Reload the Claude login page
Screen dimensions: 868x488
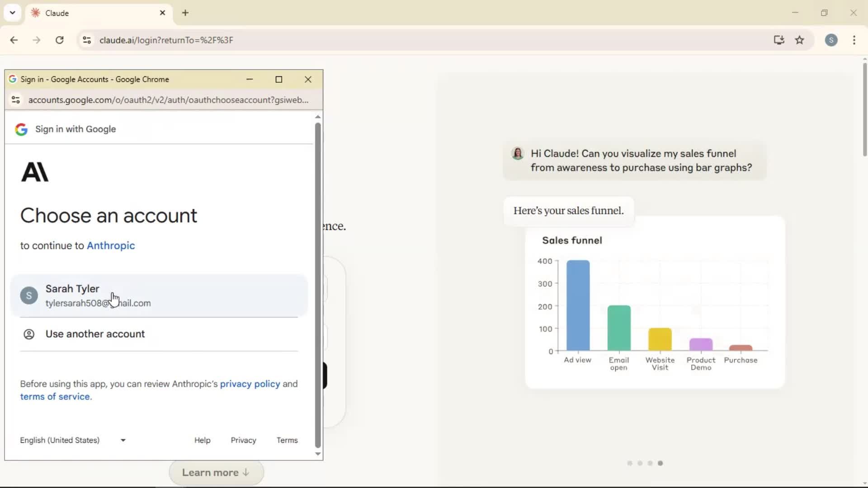(x=59, y=40)
